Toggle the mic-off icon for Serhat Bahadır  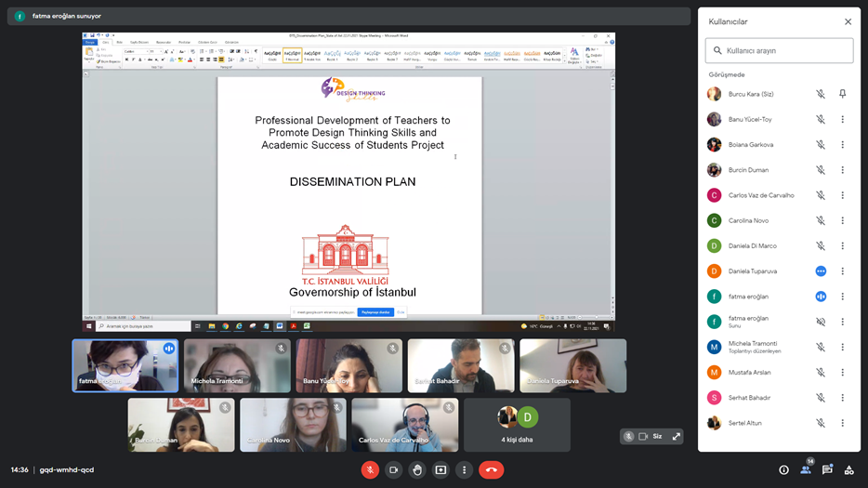click(821, 398)
